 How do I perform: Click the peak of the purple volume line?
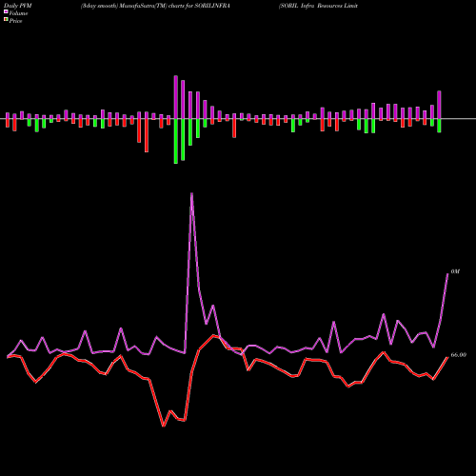(191, 193)
